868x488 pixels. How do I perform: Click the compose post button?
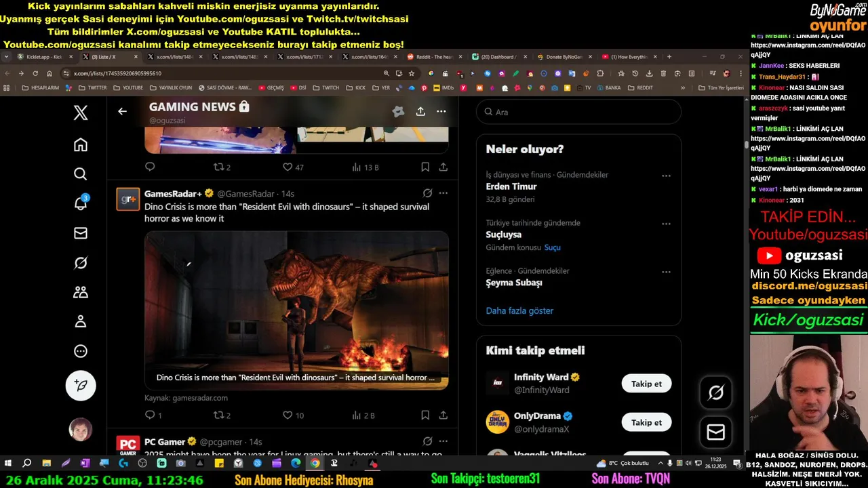(x=81, y=385)
